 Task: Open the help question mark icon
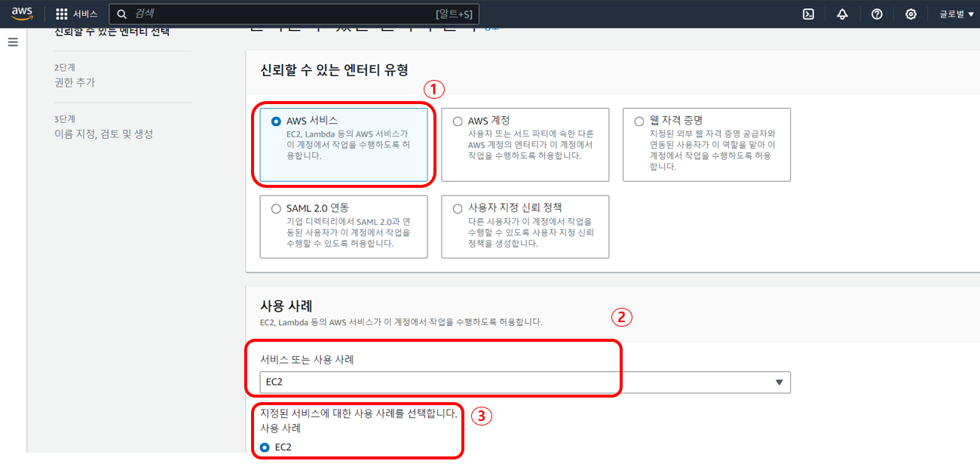877,14
